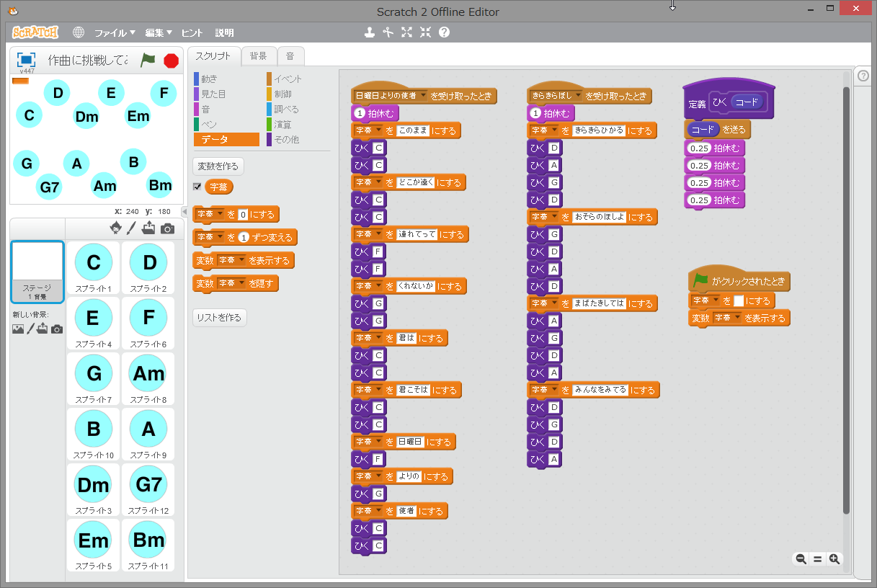Image resolution: width=877 pixels, height=588 pixels.
Task: Zoom out the scripts area
Action: 801,559
